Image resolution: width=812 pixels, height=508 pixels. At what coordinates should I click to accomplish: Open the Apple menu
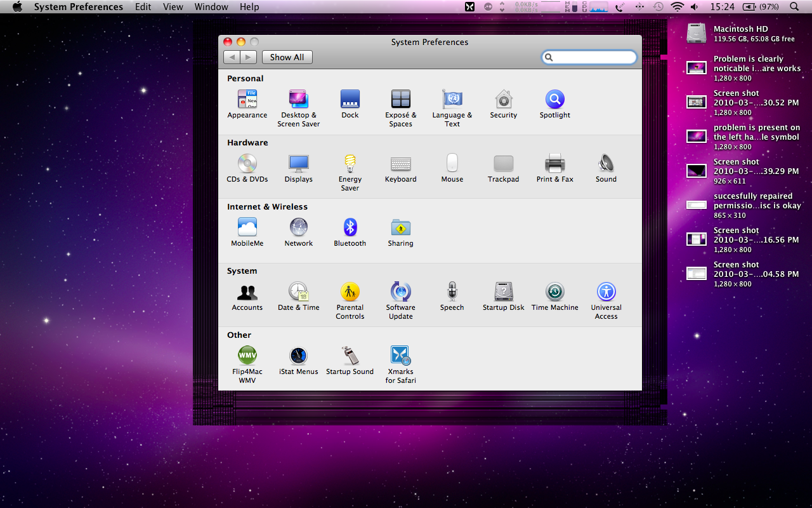coord(17,7)
